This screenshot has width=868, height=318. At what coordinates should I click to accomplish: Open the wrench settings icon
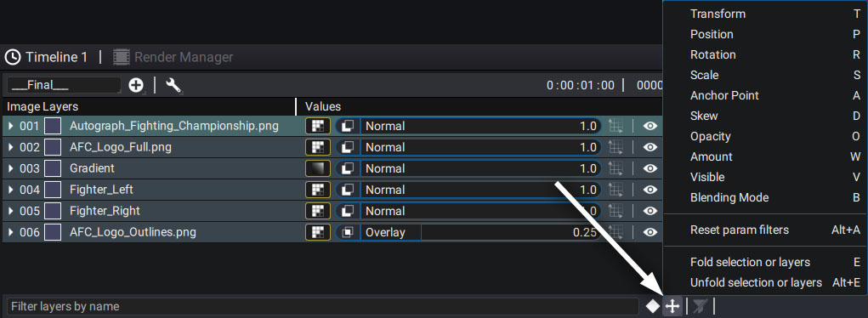(x=173, y=85)
